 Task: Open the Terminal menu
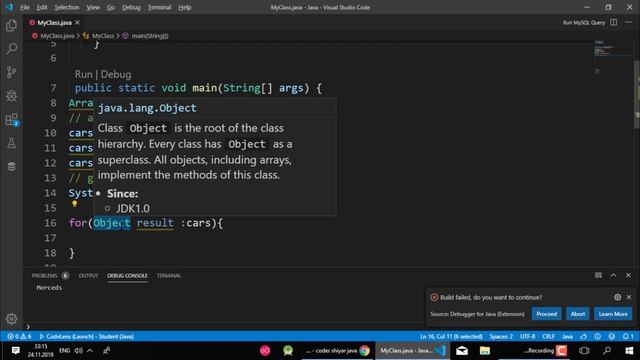pos(159,7)
